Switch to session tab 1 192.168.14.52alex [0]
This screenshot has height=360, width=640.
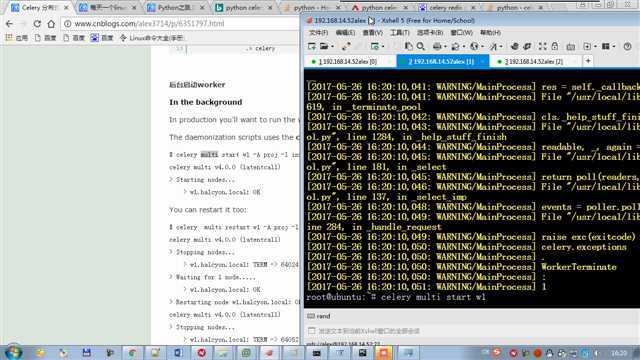pyautogui.click(x=348, y=62)
